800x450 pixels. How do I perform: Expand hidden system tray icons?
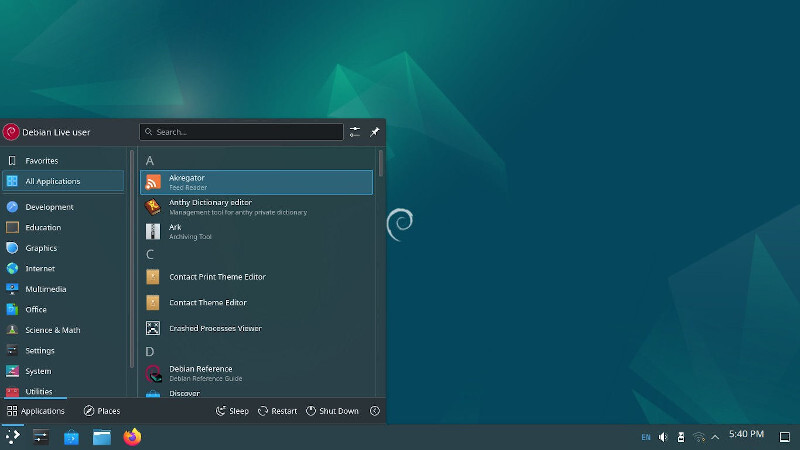click(x=715, y=437)
